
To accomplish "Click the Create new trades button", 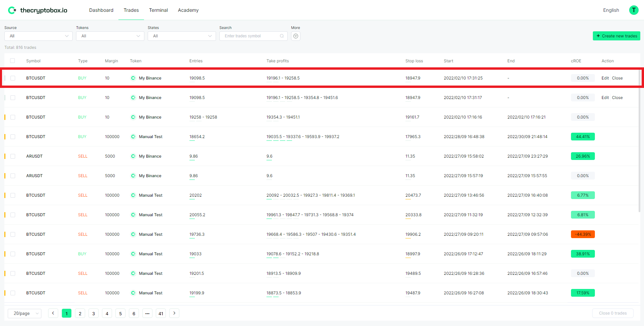I will [x=616, y=36].
